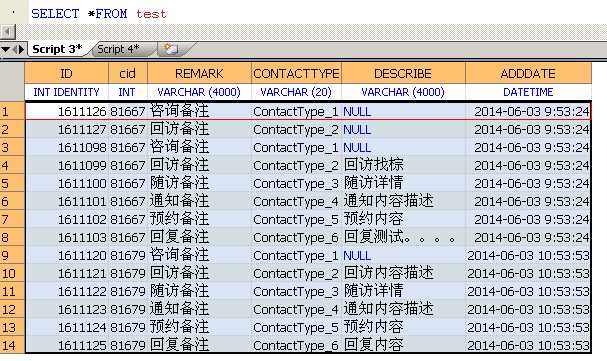Click ID cell 1611098
This screenshot has height=361, width=607.
[67, 147]
